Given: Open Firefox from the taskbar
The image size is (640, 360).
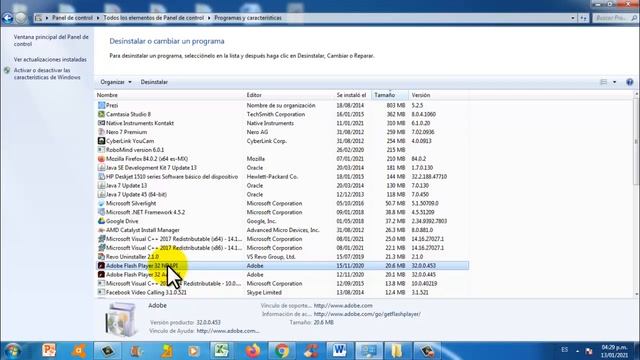Looking at the screenshot, I should 253,351.
